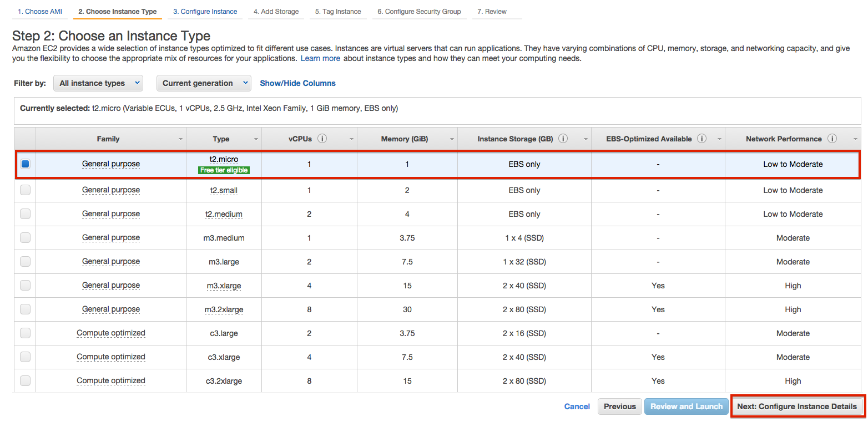Screen dimensions: 868x422
Task: Select the 2. Choose Instance Type tab
Action: pos(118,12)
